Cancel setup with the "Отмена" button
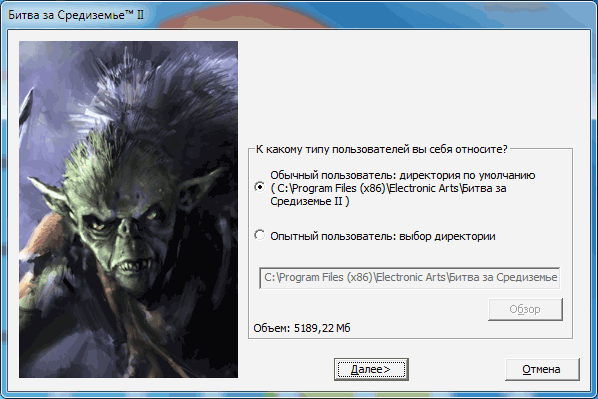This screenshot has height=399, width=598. (x=542, y=369)
